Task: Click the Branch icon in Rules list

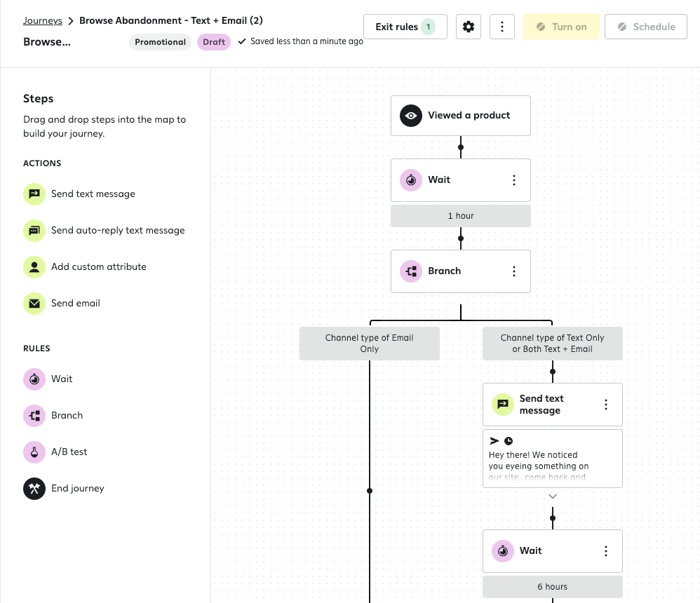Action: pyautogui.click(x=34, y=416)
